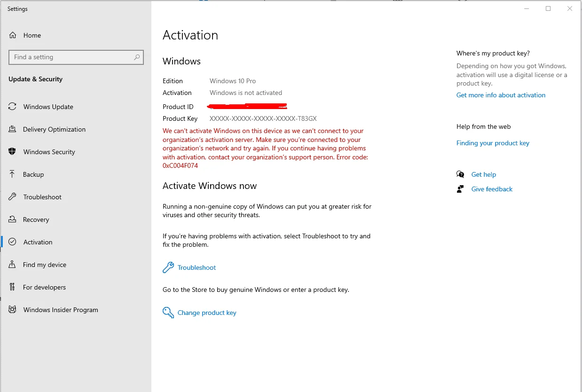The width and height of the screenshot is (582, 392).
Task: Click the sidebar Troubleshoot wrench icon
Action: [13, 197]
